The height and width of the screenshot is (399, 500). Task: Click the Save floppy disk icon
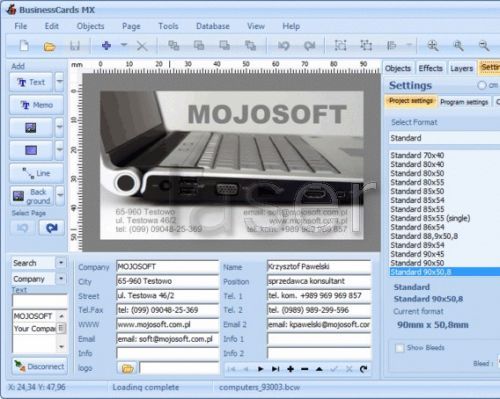click(x=75, y=46)
